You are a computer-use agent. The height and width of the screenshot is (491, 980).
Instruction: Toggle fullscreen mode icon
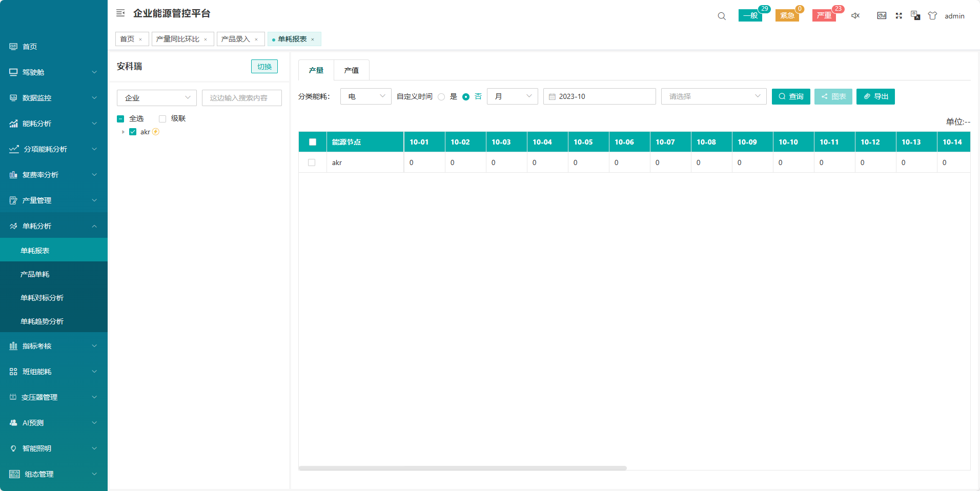pos(899,16)
